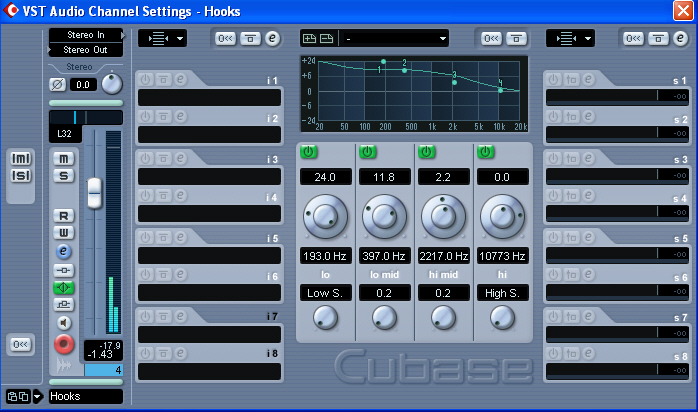Click the sends bypass icon on channel strip
The width and height of the screenshot is (698, 412).
click(64, 305)
